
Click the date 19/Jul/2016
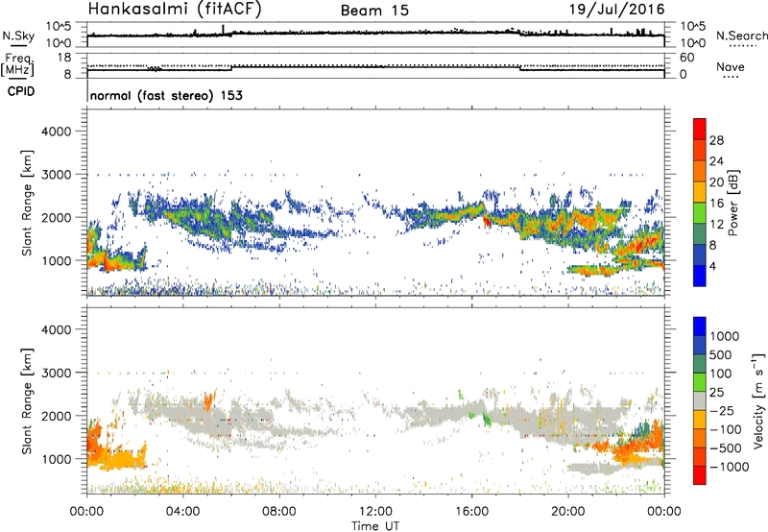click(x=616, y=10)
